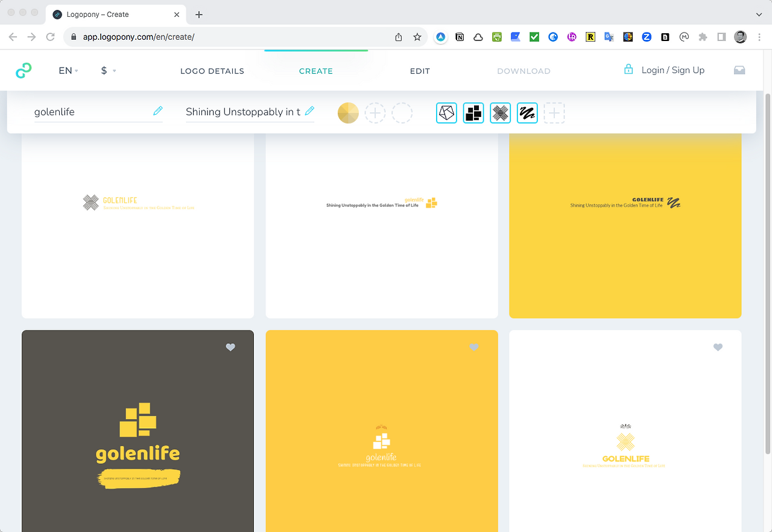Select the gold color palette swatch
The image size is (772, 532).
point(348,113)
